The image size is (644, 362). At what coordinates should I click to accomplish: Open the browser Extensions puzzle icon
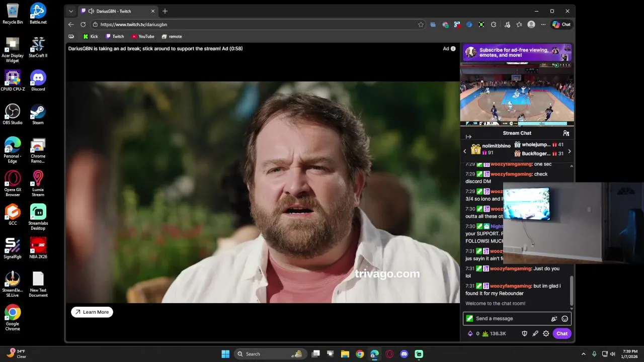coord(494,24)
